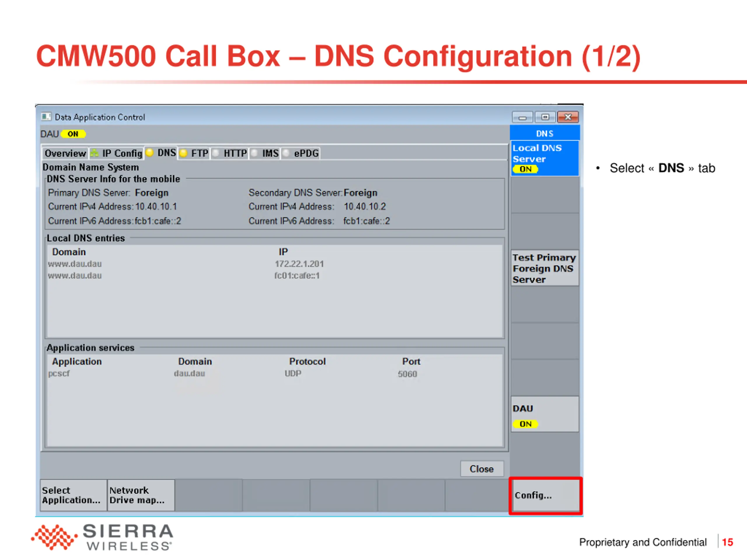The height and width of the screenshot is (560, 747).
Task: Click the dau.dau domain in Application services
Action: coord(189,373)
